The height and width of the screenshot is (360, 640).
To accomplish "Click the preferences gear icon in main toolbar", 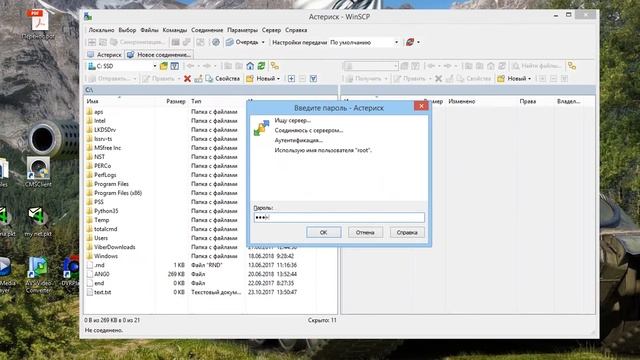I will point(216,42).
